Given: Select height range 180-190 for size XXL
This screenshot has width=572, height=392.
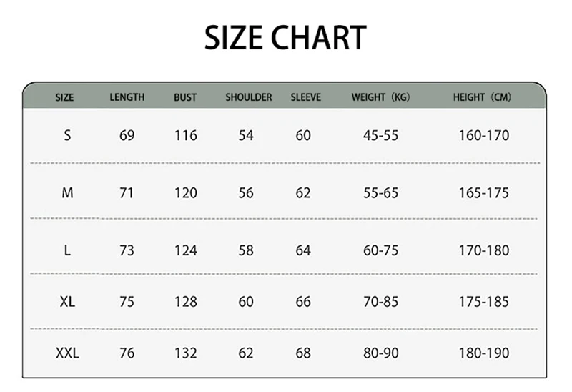Looking at the screenshot, I should [484, 353].
